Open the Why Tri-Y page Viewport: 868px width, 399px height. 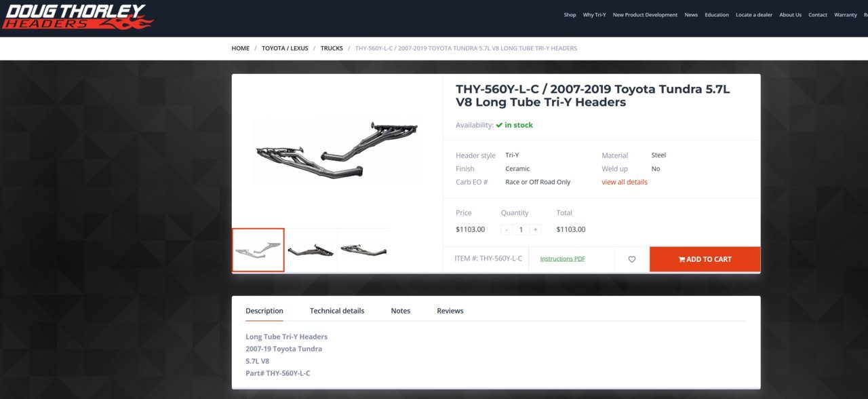[594, 15]
